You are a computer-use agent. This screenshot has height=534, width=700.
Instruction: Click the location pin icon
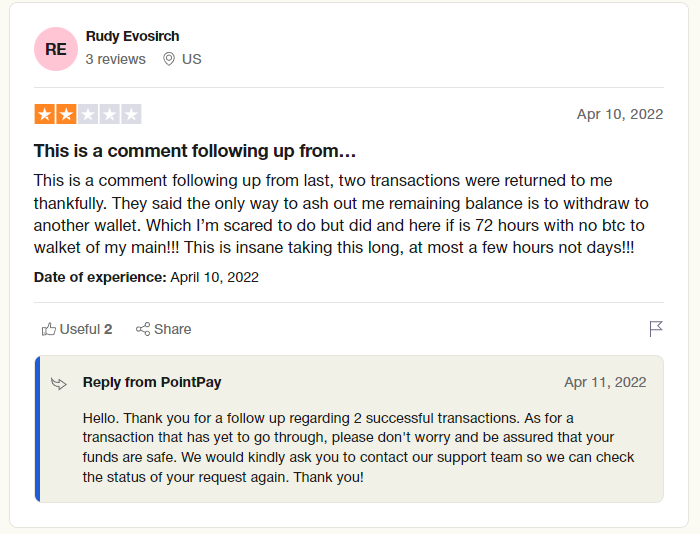click(169, 59)
